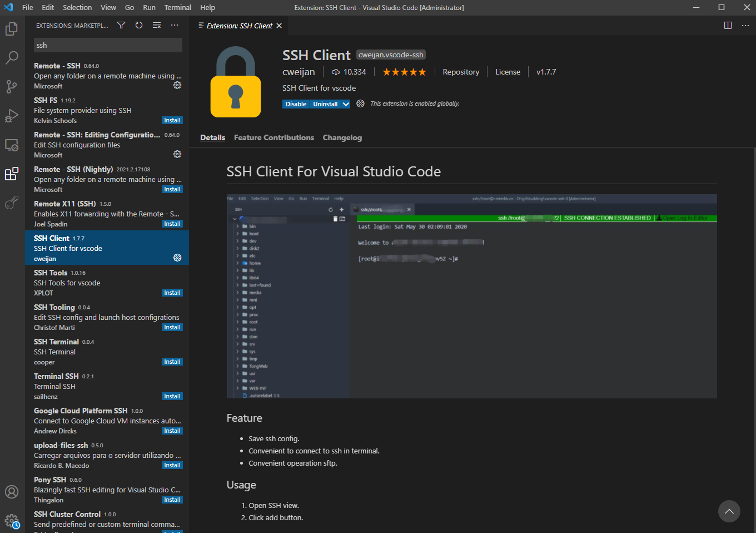Select SSH Cluster Control extension in list
Viewport: 756px width, 533px height.
click(107, 520)
